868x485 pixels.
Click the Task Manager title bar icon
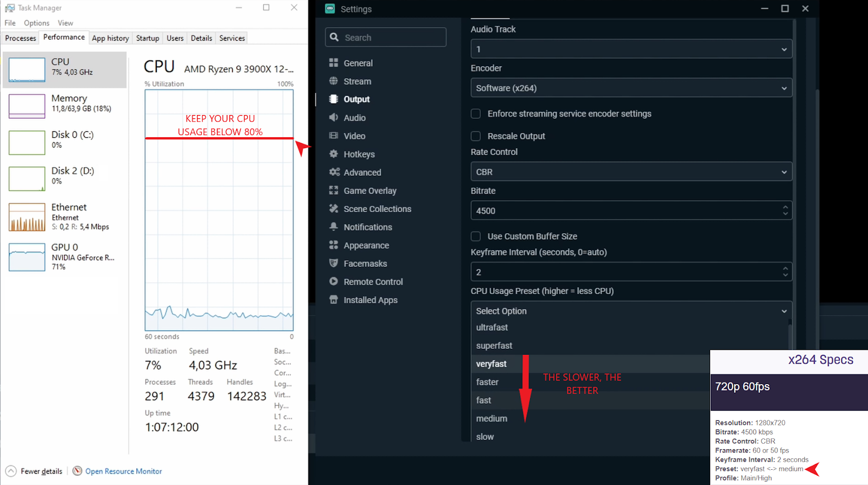click(9, 8)
